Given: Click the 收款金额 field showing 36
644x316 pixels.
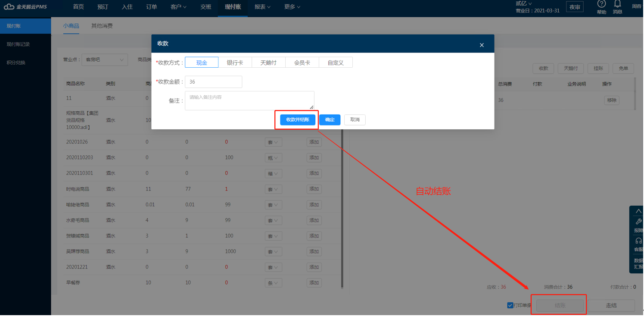Looking at the screenshot, I should [x=213, y=82].
